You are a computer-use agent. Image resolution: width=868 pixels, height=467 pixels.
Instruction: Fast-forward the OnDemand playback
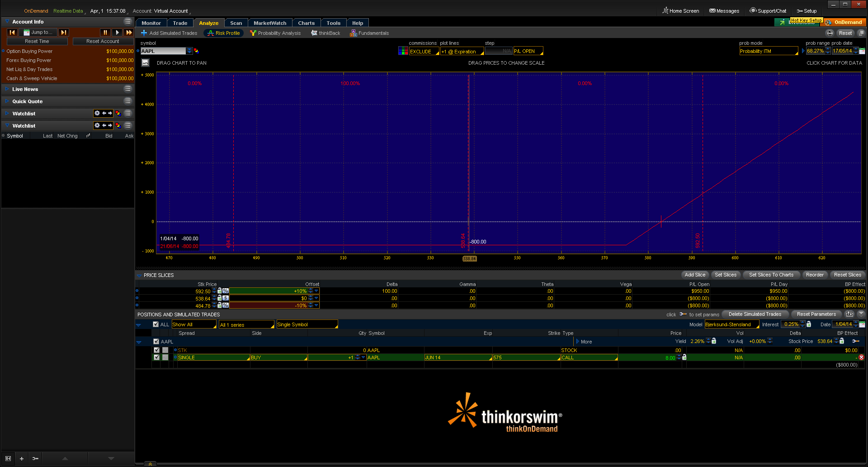[129, 33]
